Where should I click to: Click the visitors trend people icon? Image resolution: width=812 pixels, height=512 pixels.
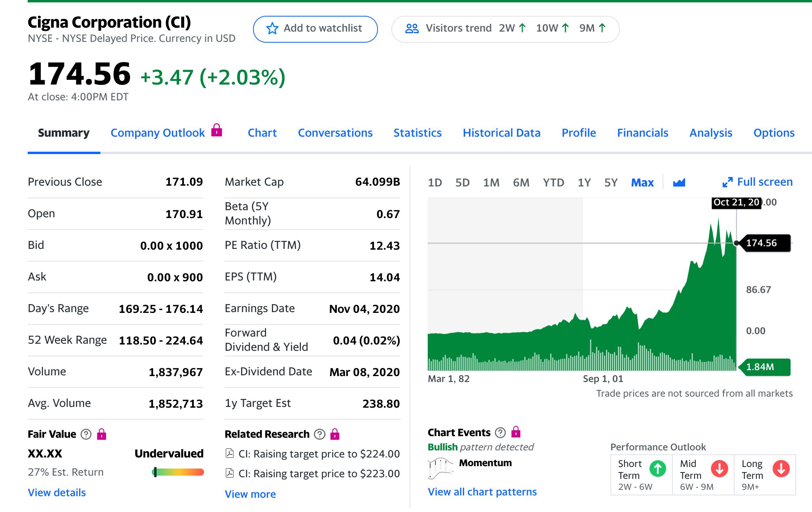(412, 28)
